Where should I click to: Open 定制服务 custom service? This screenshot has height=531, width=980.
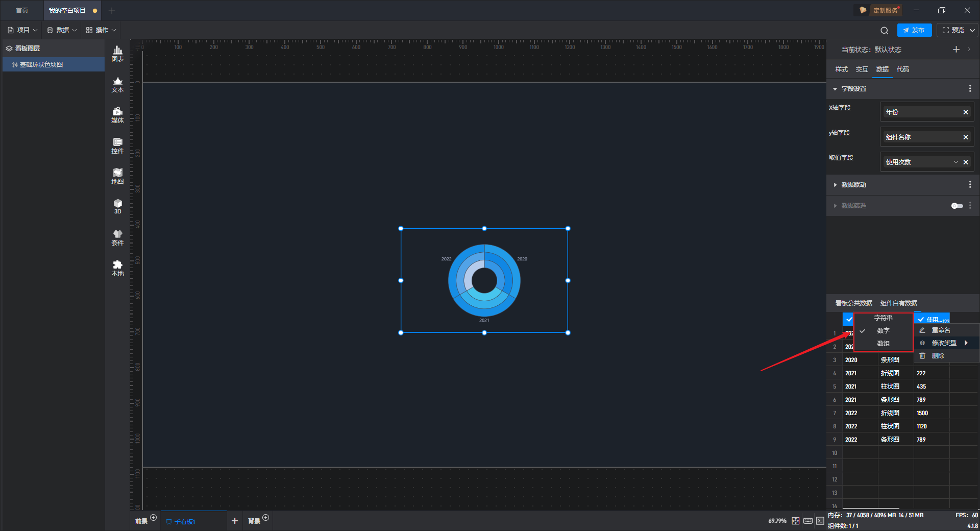point(879,10)
